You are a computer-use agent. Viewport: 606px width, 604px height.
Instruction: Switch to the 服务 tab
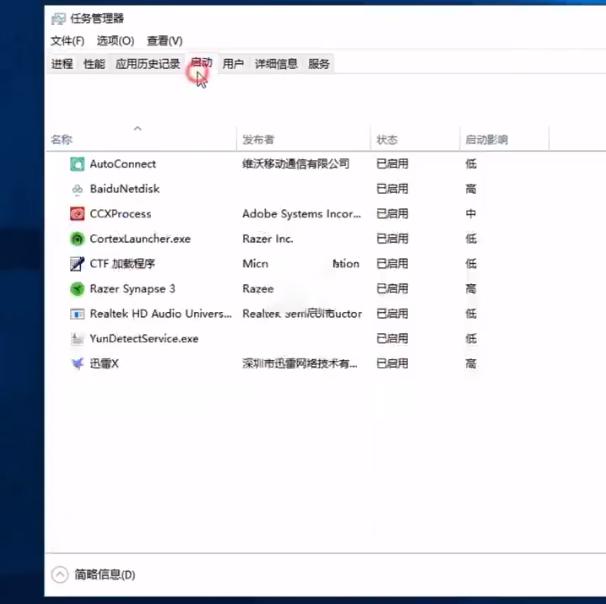[319, 64]
